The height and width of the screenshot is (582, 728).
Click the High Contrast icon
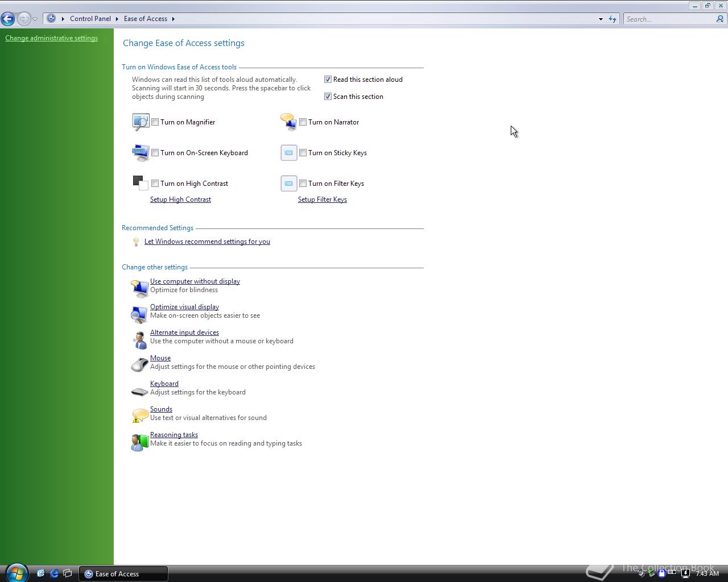click(x=140, y=182)
